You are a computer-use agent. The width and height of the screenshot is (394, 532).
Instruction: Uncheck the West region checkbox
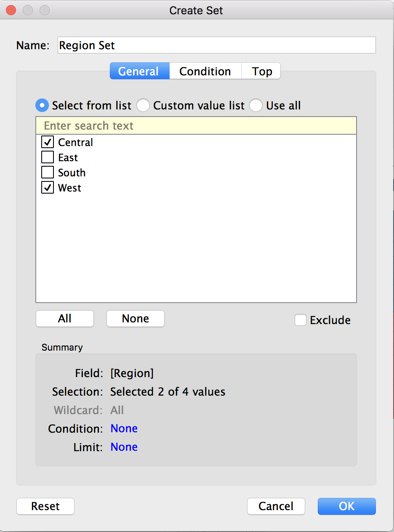pyautogui.click(x=48, y=188)
